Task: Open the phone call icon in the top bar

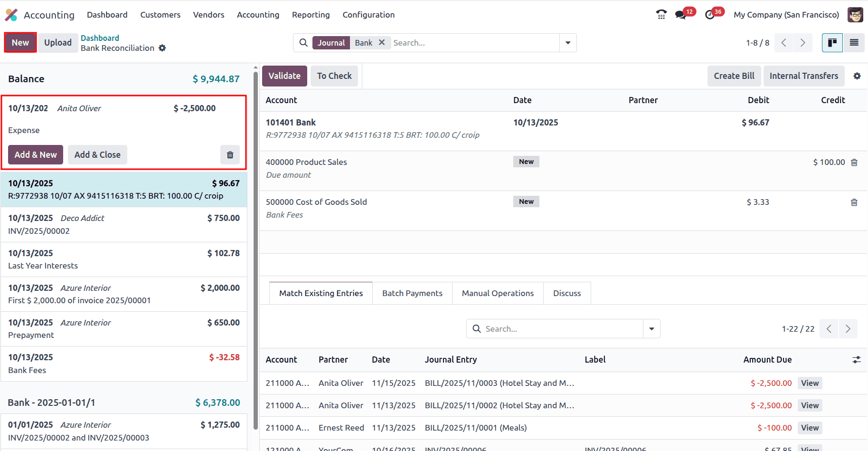Action: click(x=661, y=15)
